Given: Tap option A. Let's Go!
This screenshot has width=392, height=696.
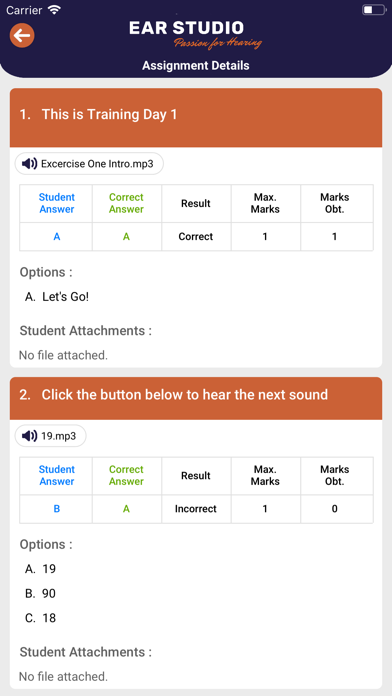Looking at the screenshot, I should click(57, 297).
